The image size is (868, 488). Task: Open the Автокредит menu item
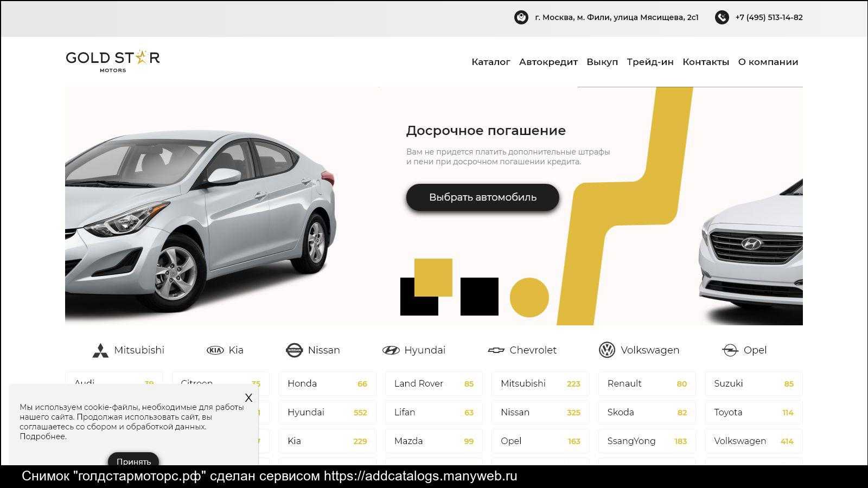pyautogui.click(x=548, y=62)
